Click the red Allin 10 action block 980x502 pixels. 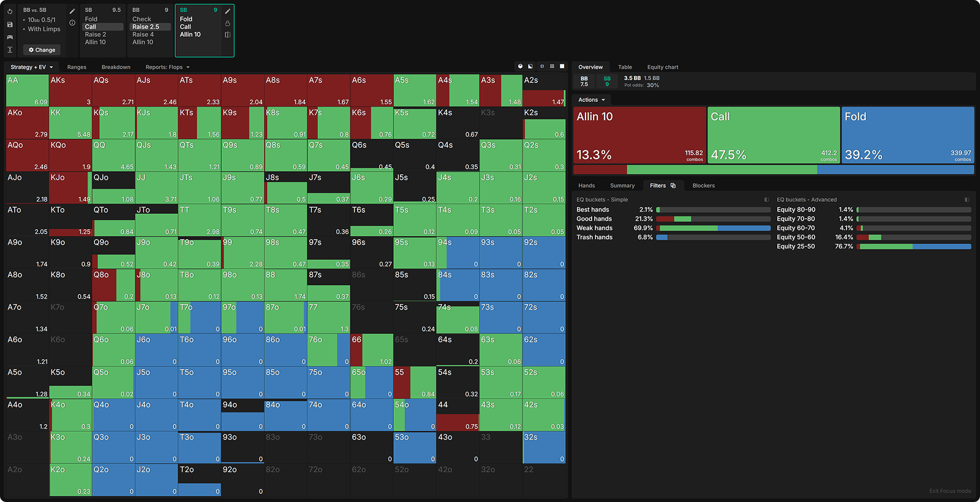(x=639, y=135)
